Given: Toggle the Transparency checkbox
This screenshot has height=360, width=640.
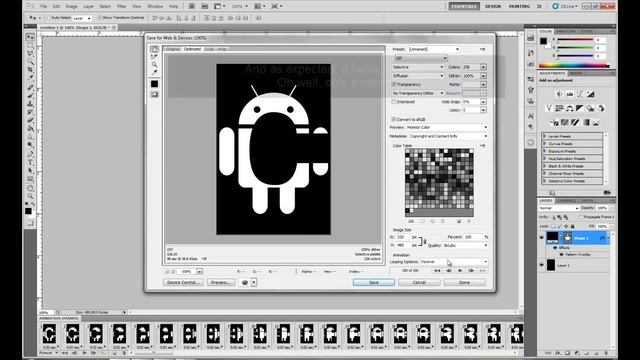Looking at the screenshot, I should (x=394, y=84).
